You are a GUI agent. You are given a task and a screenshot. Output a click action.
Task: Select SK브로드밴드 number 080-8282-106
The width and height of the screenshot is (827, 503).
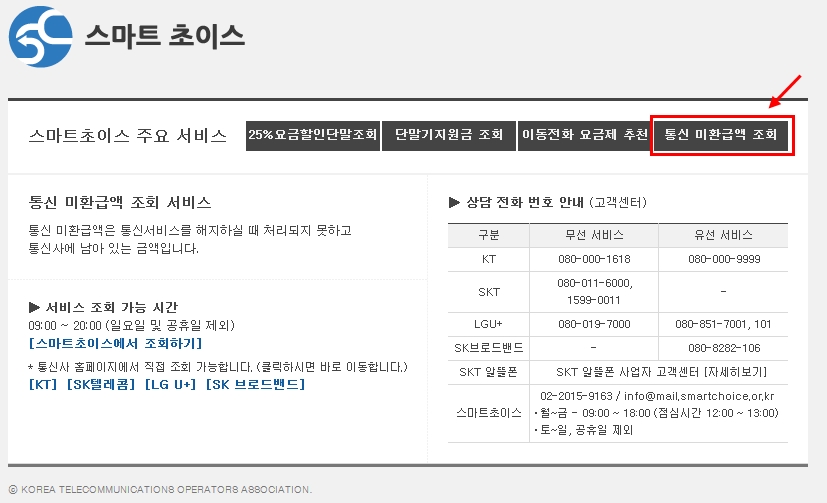[724, 348]
